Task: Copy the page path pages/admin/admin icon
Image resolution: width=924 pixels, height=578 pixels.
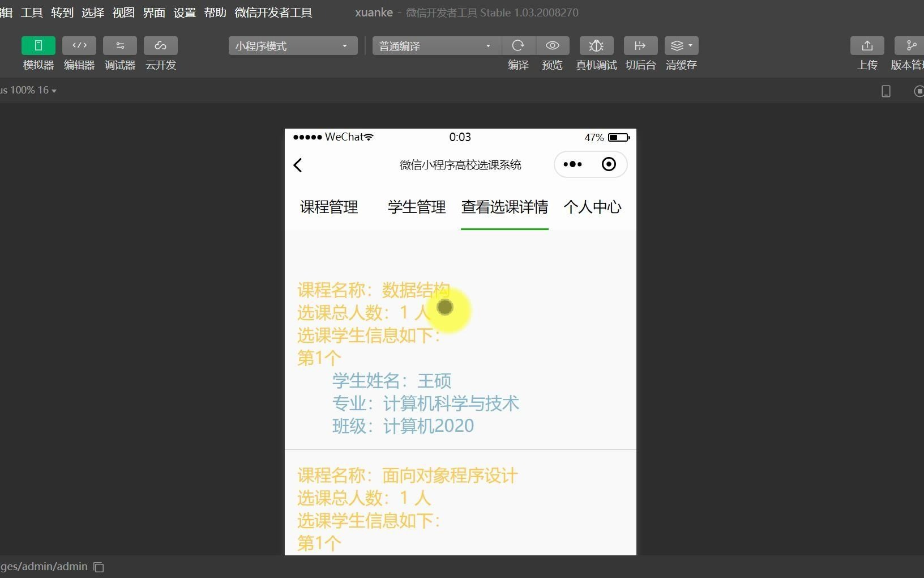Action: click(99, 567)
